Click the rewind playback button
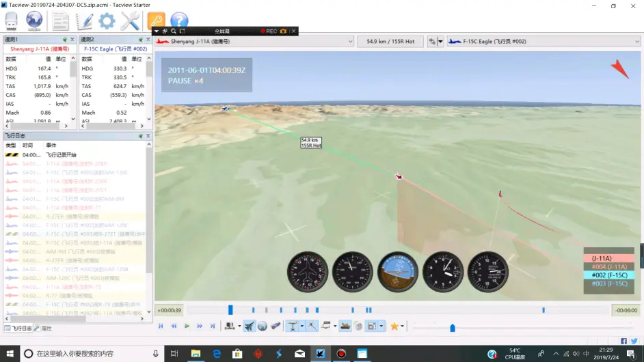Image resolution: width=644 pixels, height=362 pixels. coord(174,326)
